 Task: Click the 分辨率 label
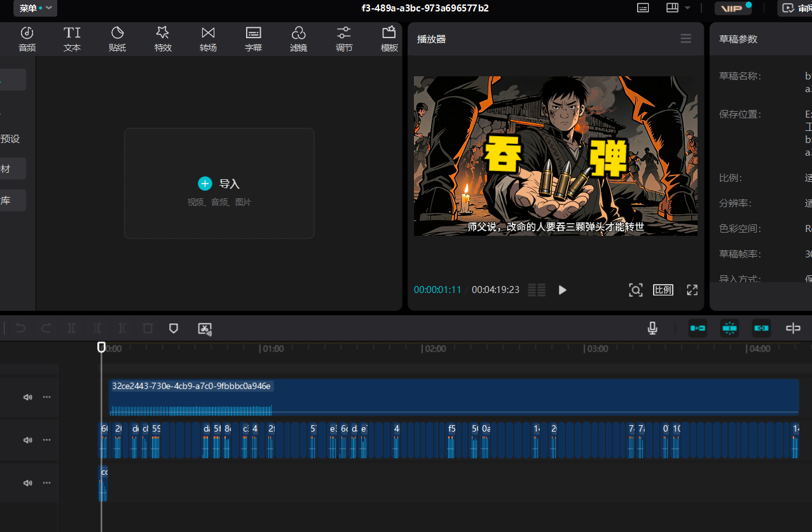point(735,203)
